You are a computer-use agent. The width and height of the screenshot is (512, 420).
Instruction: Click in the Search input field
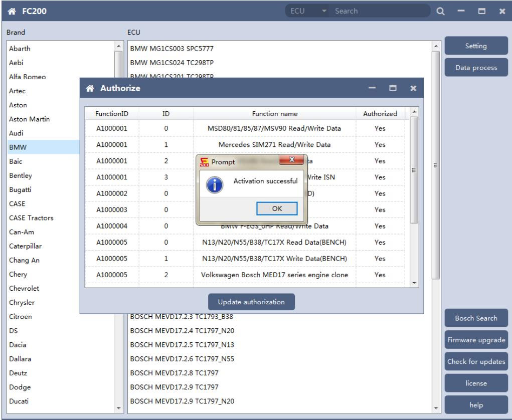381,11
